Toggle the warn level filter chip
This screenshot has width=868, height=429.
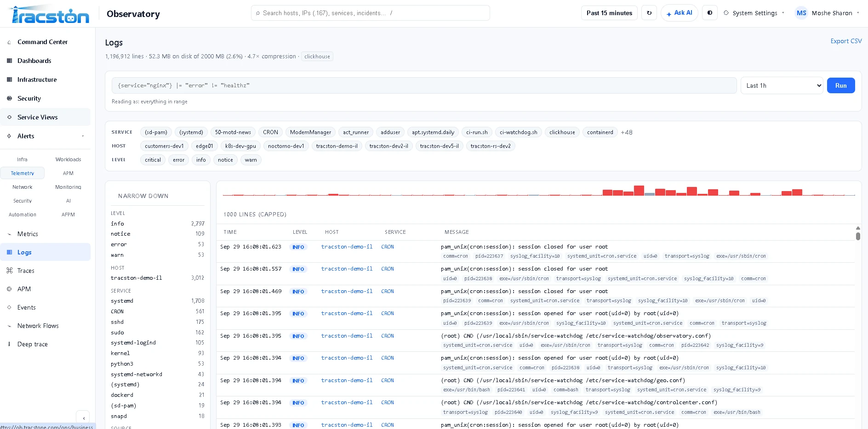coord(251,160)
